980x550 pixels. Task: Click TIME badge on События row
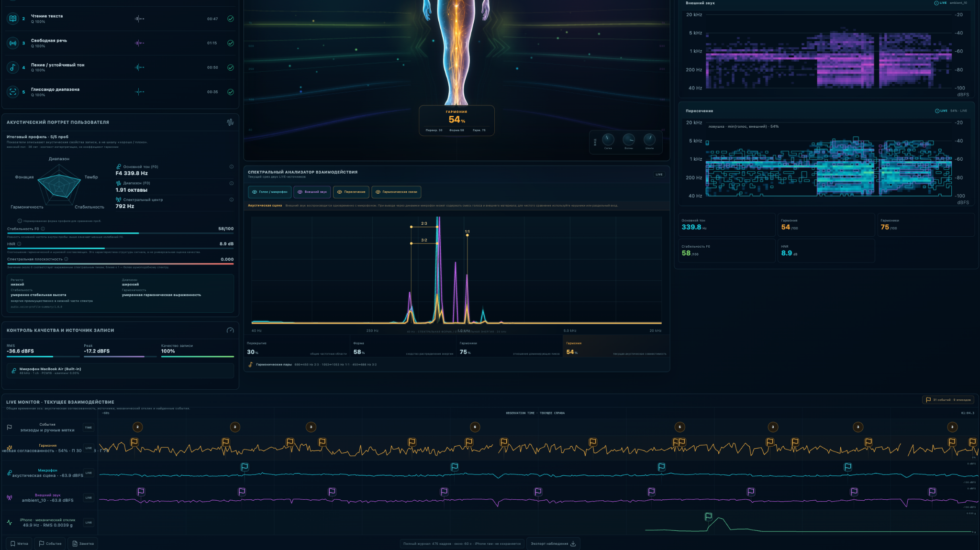click(x=89, y=428)
